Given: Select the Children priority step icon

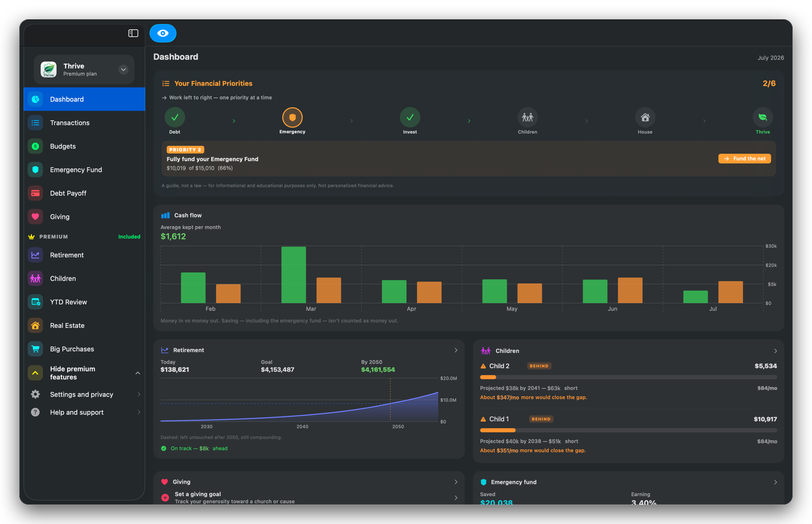Looking at the screenshot, I should click(527, 117).
